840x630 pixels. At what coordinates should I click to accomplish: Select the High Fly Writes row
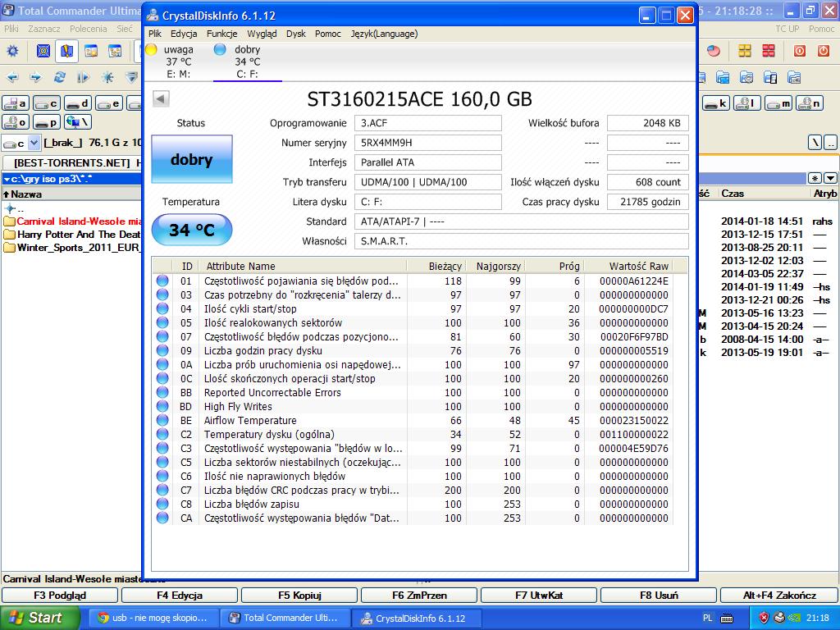[413, 407]
